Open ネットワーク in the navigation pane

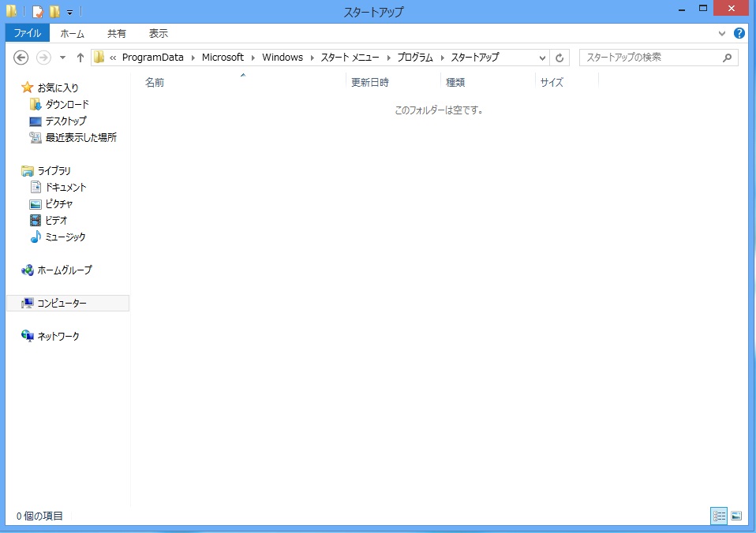pyautogui.click(x=58, y=336)
